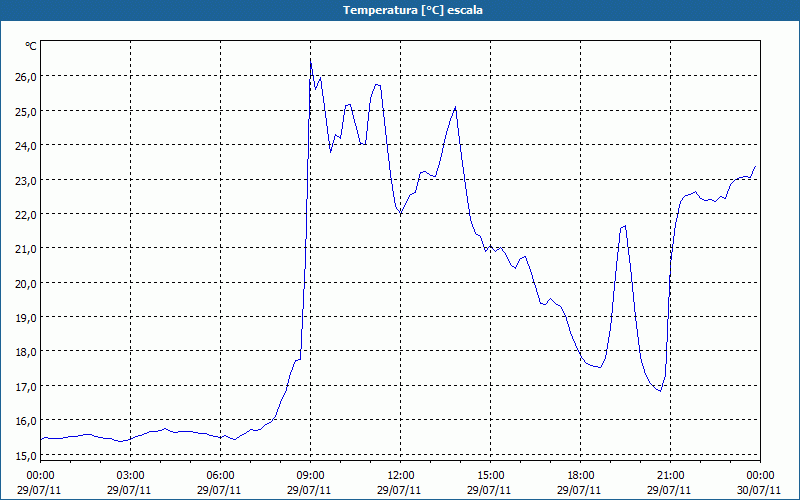800x500 pixels.
Task: Click the curve's highest peak just after 09:00
Action: click(x=311, y=61)
